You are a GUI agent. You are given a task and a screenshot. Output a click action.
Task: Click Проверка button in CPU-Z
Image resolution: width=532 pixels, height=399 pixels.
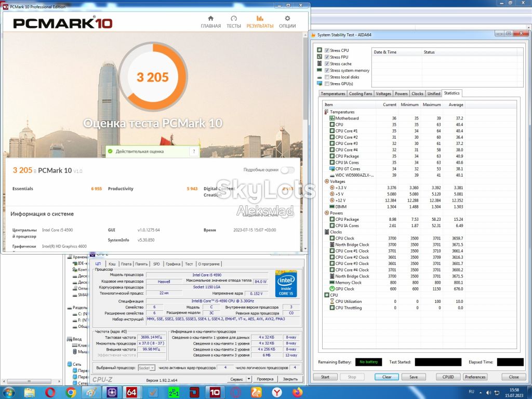click(265, 379)
